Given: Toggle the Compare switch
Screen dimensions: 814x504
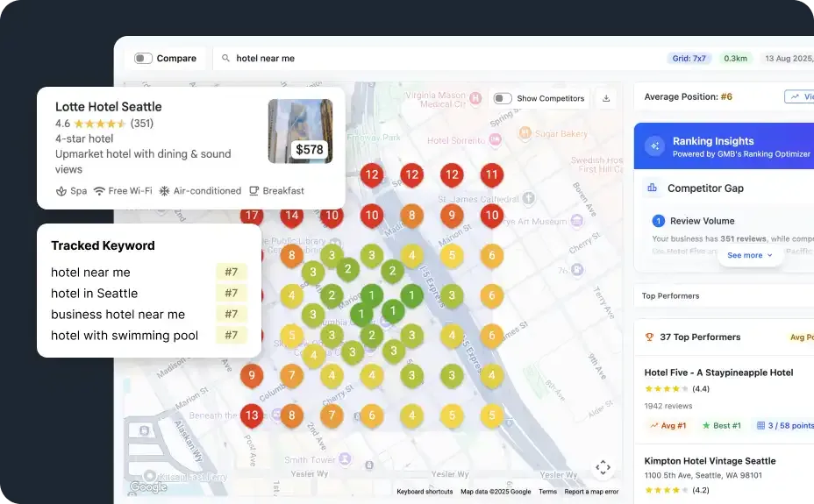Looking at the screenshot, I should 143,58.
